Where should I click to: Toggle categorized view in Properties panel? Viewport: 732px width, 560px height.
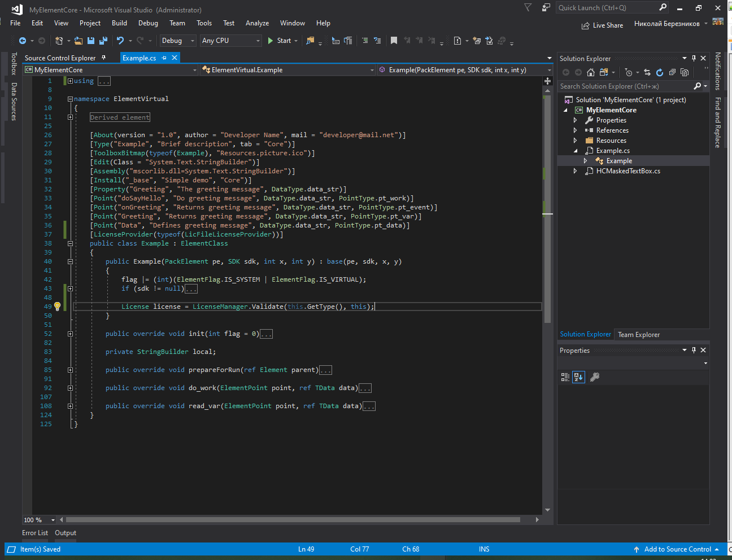click(565, 377)
